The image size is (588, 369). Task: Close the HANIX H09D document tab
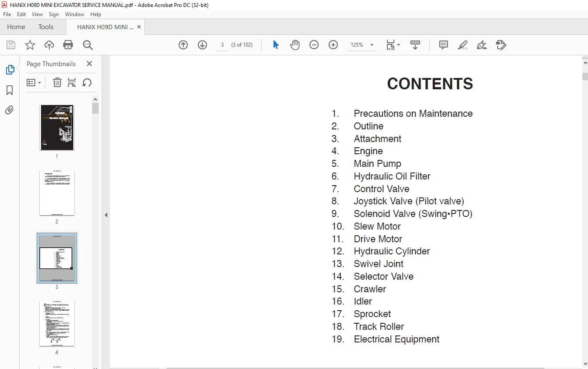[x=139, y=27]
